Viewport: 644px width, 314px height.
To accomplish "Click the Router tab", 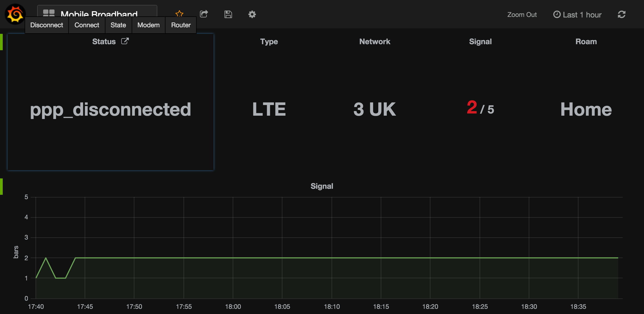I will pos(180,25).
